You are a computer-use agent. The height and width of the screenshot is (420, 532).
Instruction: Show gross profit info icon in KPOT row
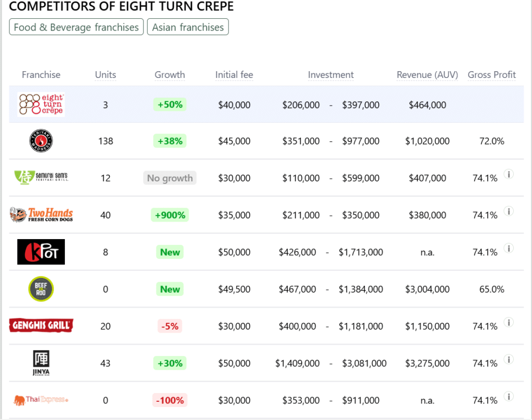[x=509, y=248]
